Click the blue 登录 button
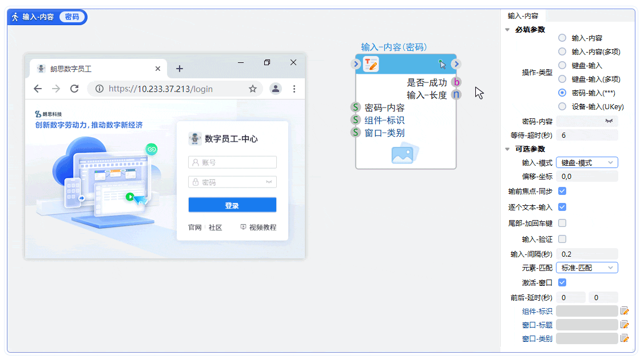644x359 pixels. (x=232, y=205)
